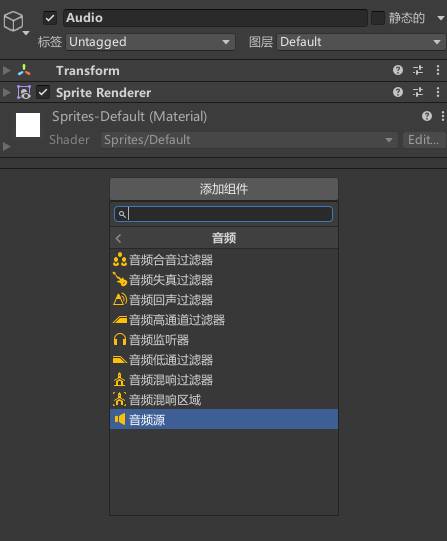Click the white material preview swatch
Screen dimensions: 447x541
coord(28,125)
